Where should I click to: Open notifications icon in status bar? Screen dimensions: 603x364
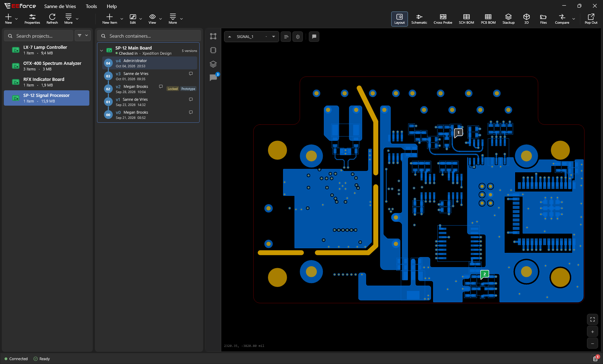[596, 358]
